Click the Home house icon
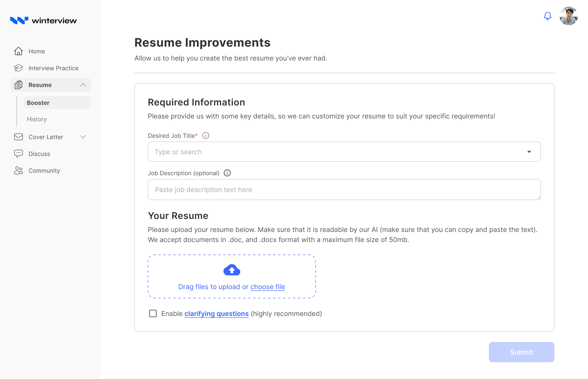588x379 pixels. pyautogui.click(x=18, y=51)
